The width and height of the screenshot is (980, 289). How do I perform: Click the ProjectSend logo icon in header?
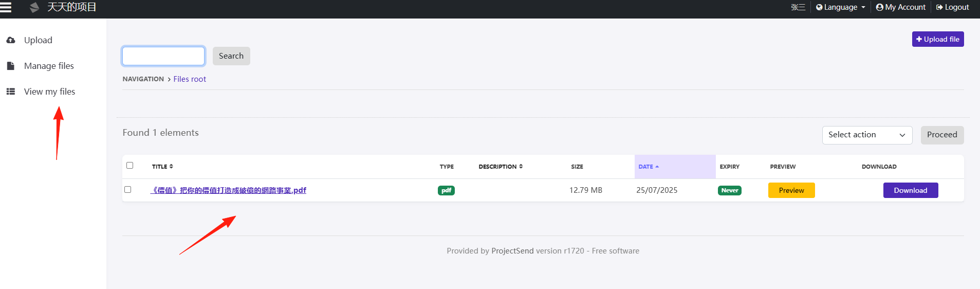click(x=34, y=7)
